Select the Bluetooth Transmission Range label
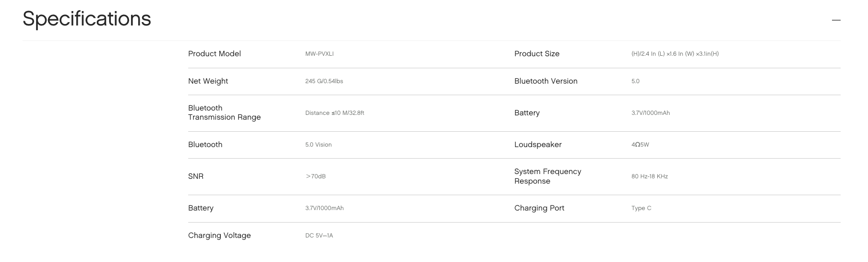 tap(224, 112)
